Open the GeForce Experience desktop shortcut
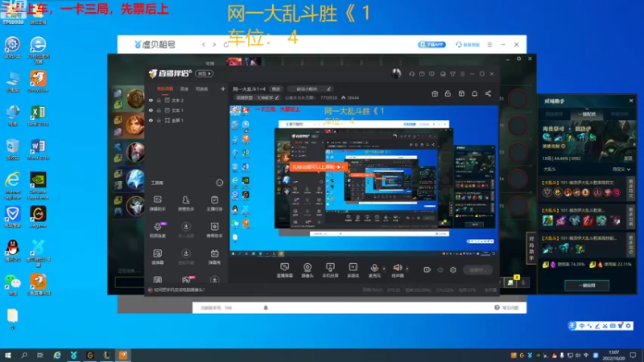644x362 pixels. coord(38,186)
